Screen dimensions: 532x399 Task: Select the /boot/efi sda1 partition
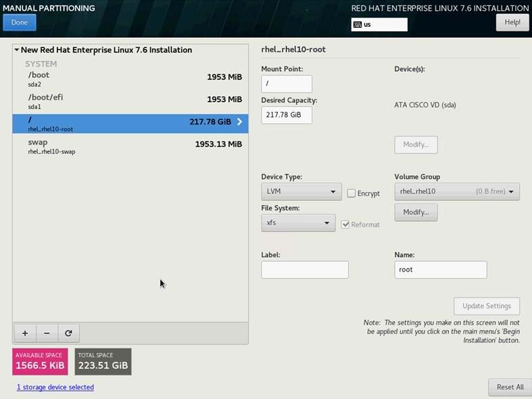coord(130,101)
